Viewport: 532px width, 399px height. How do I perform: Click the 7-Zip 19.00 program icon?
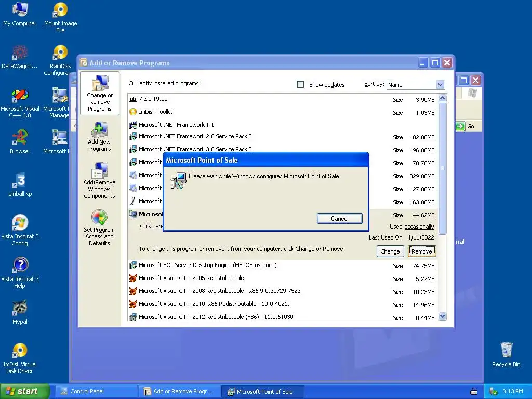[x=133, y=99]
